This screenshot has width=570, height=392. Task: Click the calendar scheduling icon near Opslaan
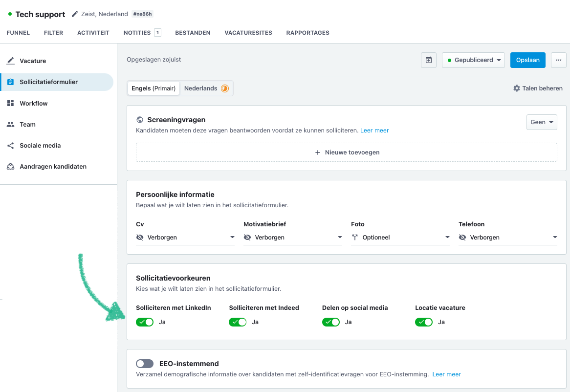[x=429, y=60]
